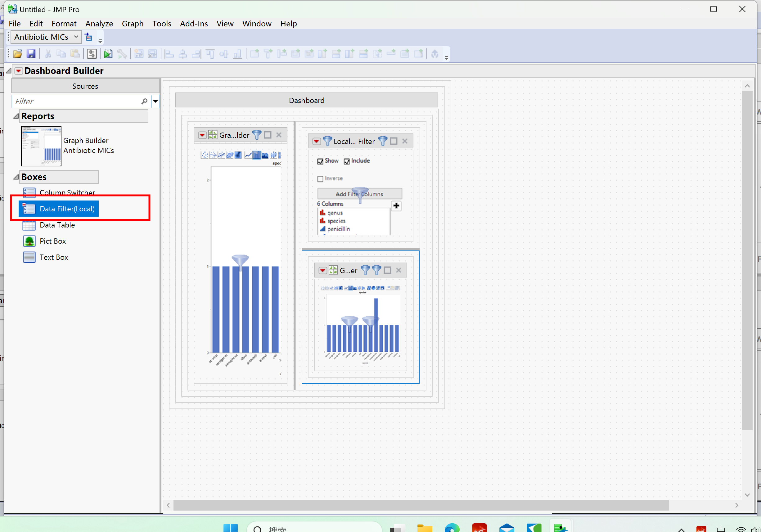Click the wrench customize icon in the toolbar
The height and width of the screenshot is (532, 761).
click(x=122, y=53)
